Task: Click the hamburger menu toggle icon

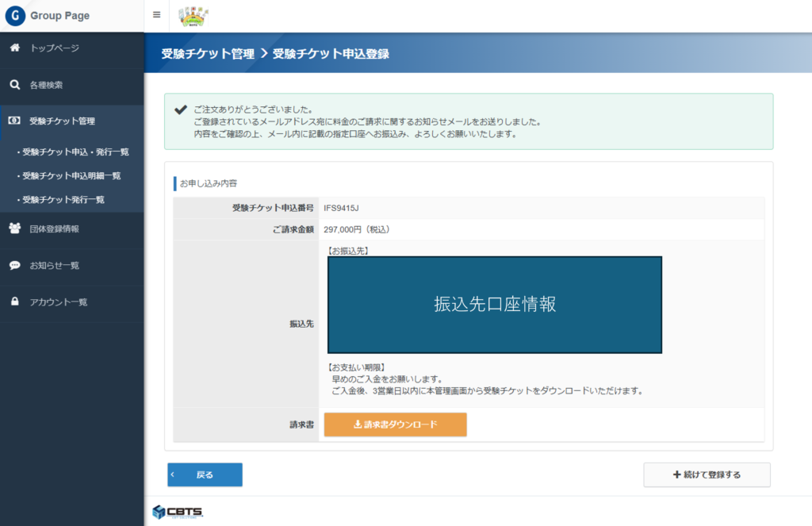Action: [156, 15]
